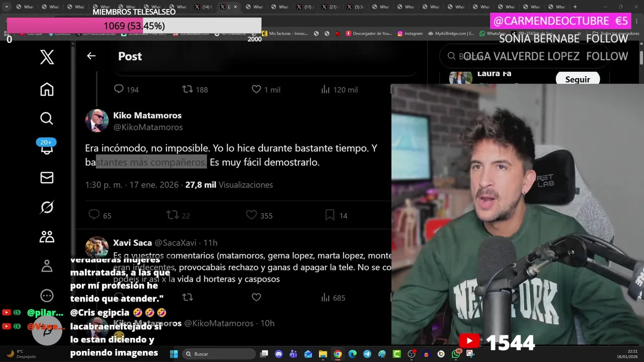Click the X logo home icon
This screenshot has width=644, height=362.
click(x=47, y=57)
